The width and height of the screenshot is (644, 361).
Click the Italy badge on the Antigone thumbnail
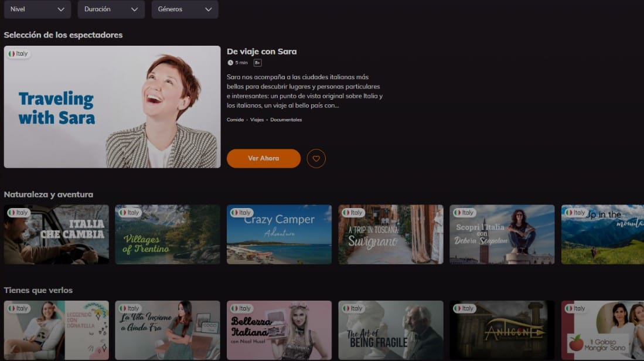tap(464, 308)
